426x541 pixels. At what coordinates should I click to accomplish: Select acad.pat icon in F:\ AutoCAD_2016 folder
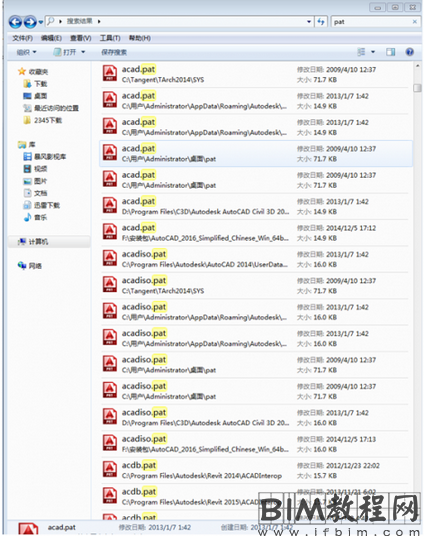(110, 232)
